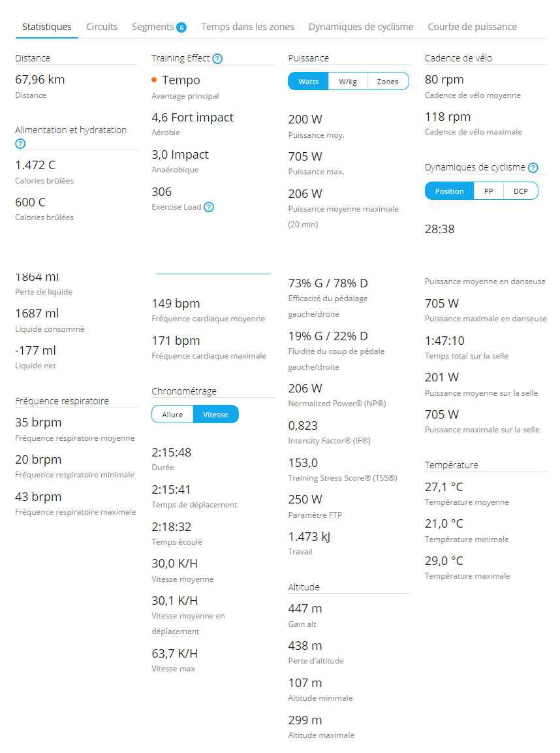Click help icon under Alimentation et hydratation
560x753 pixels.
[x=20, y=144]
